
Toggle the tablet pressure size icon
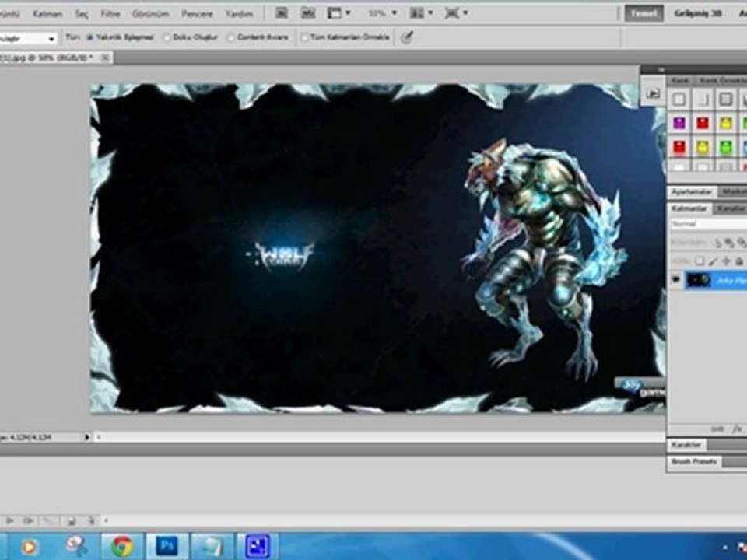point(406,37)
